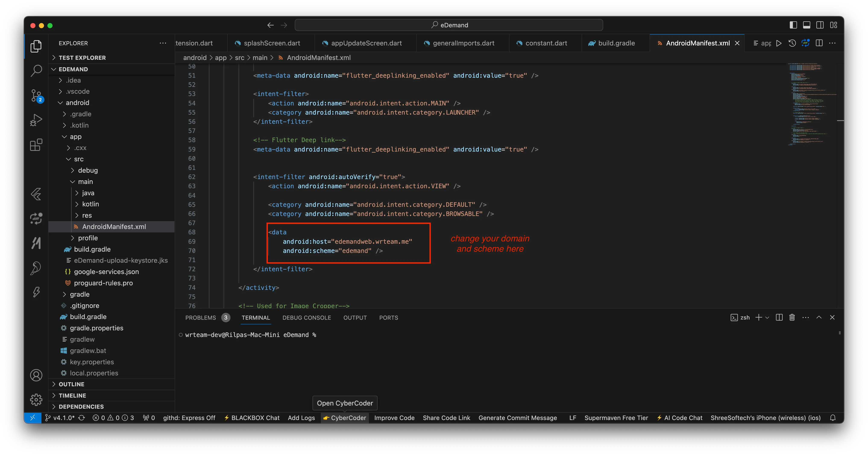Viewport: 868px width, 455px height.
Task: Open the Run and Debug view
Action: pos(36,120)
